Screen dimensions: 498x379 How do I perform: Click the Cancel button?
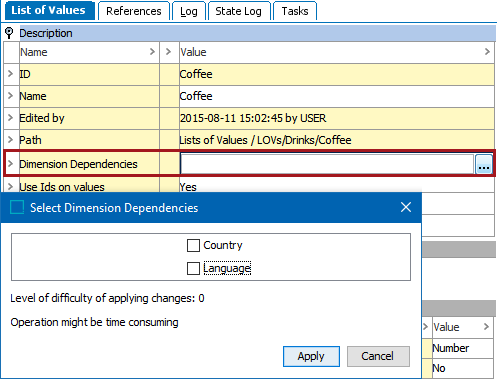coord(378,356)
